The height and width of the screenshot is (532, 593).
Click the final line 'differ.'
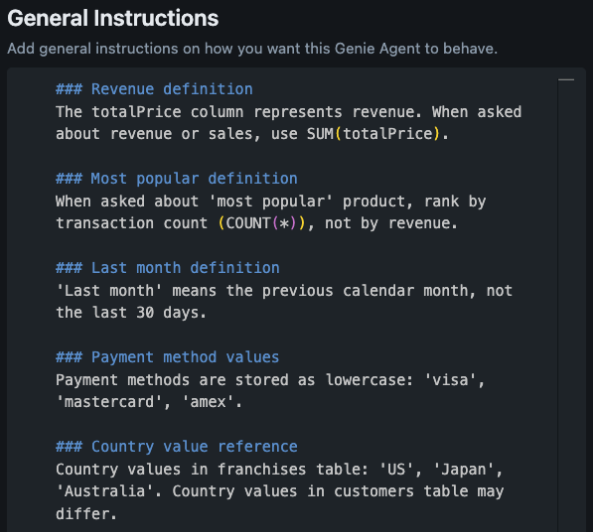[86, 514]
